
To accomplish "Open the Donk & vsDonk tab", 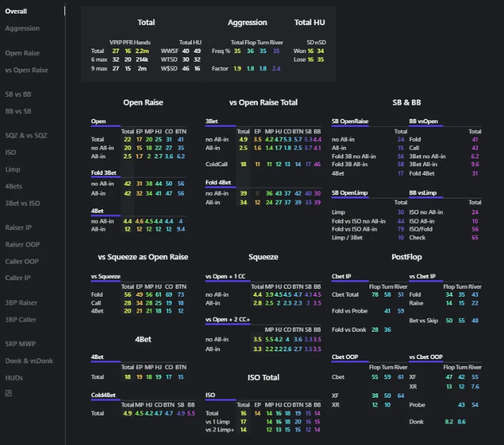I will tap(29, 361).
